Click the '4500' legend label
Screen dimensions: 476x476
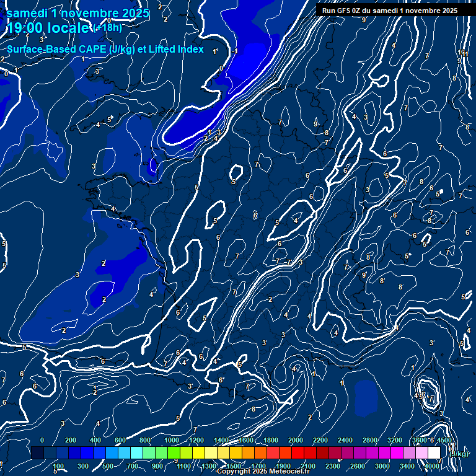444,440
